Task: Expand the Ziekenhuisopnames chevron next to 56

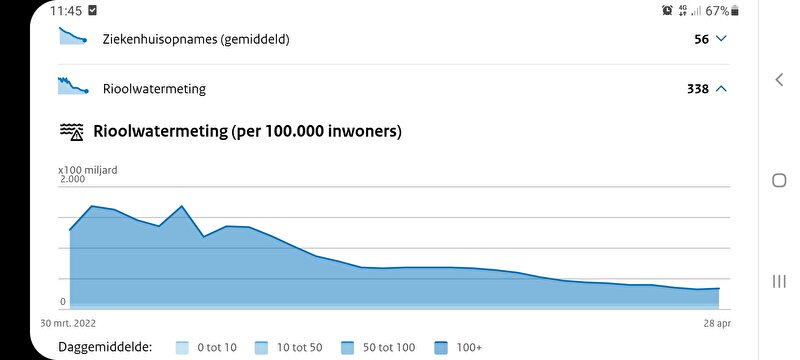Action: pos(720,39)
